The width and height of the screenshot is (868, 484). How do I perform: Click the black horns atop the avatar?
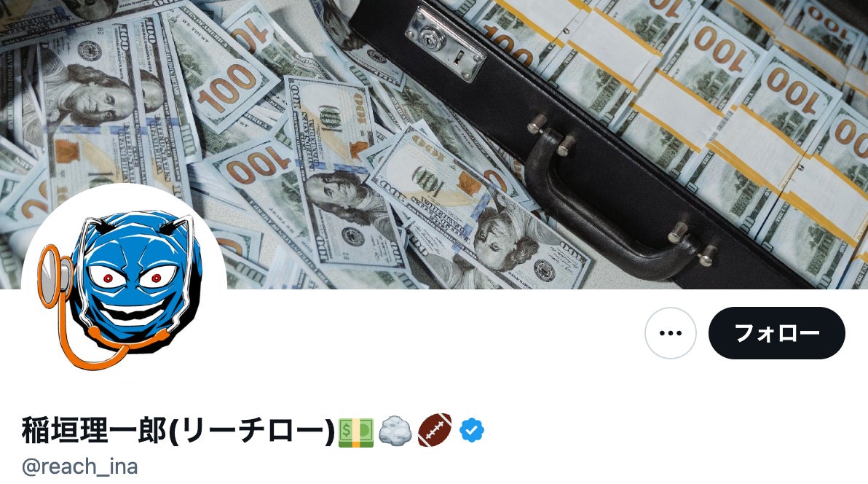click(141, 227)
